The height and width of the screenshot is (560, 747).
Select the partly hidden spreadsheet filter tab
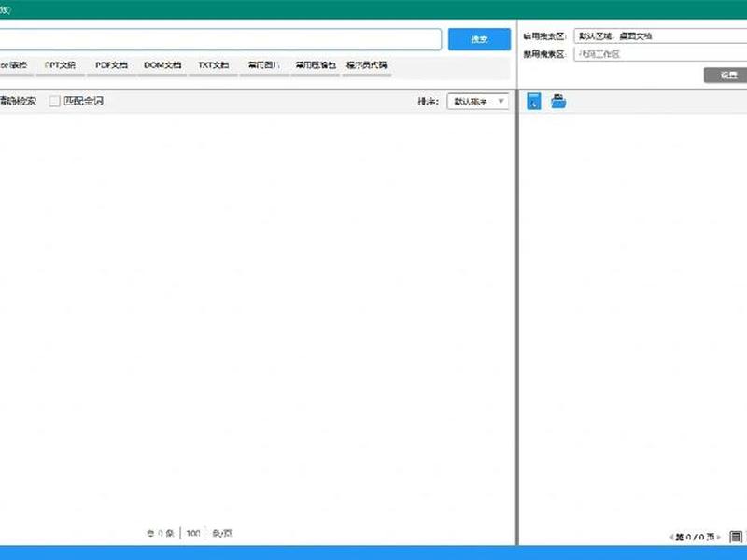[16, 65]
